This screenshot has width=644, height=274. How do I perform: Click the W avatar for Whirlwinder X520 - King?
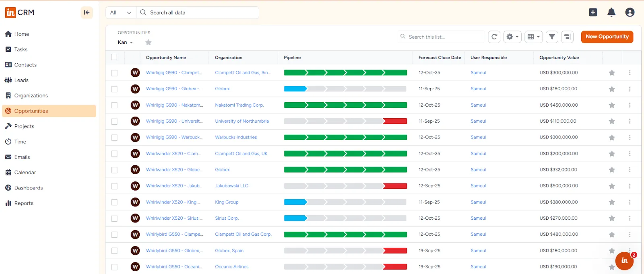[x=135, y=202]
